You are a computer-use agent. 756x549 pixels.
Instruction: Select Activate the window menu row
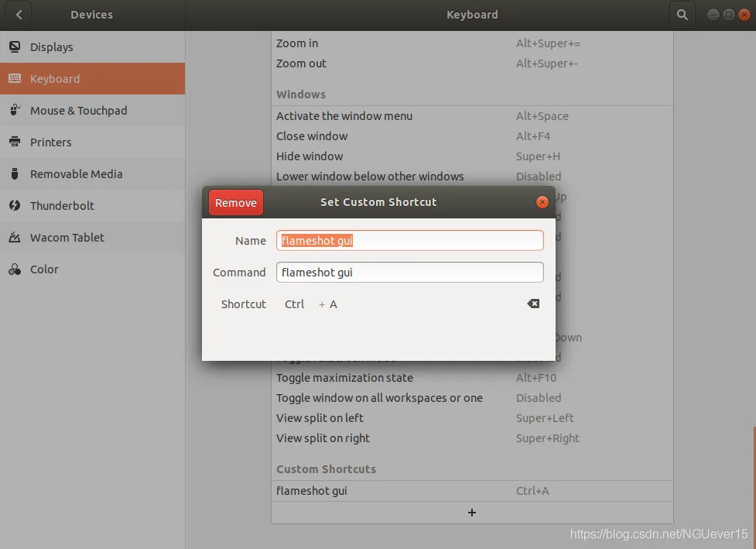tap(472, 116)
